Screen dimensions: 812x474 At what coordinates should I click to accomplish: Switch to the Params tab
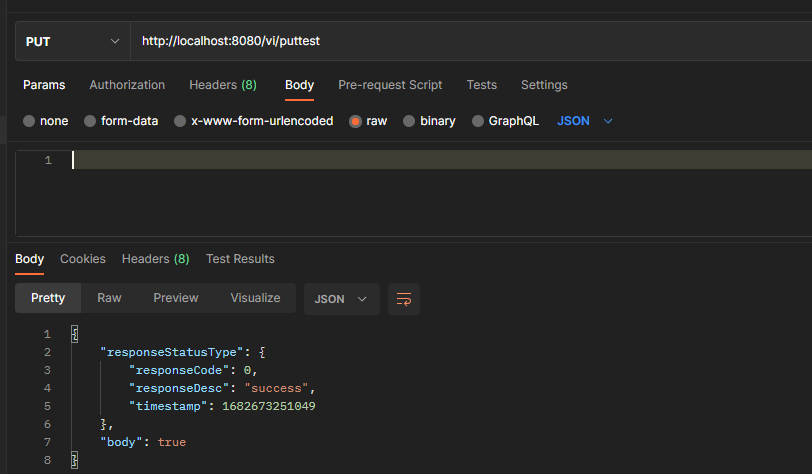(x=44, y=85)
